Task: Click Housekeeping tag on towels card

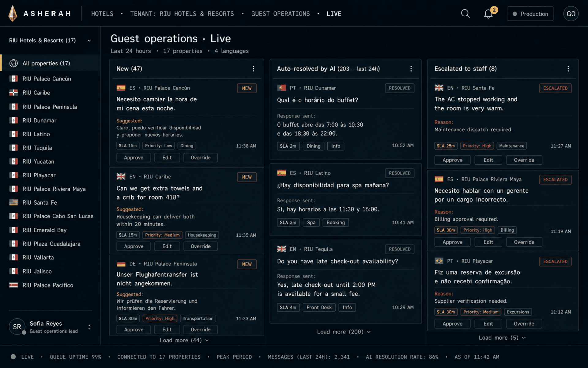Action: coord(202,235)
